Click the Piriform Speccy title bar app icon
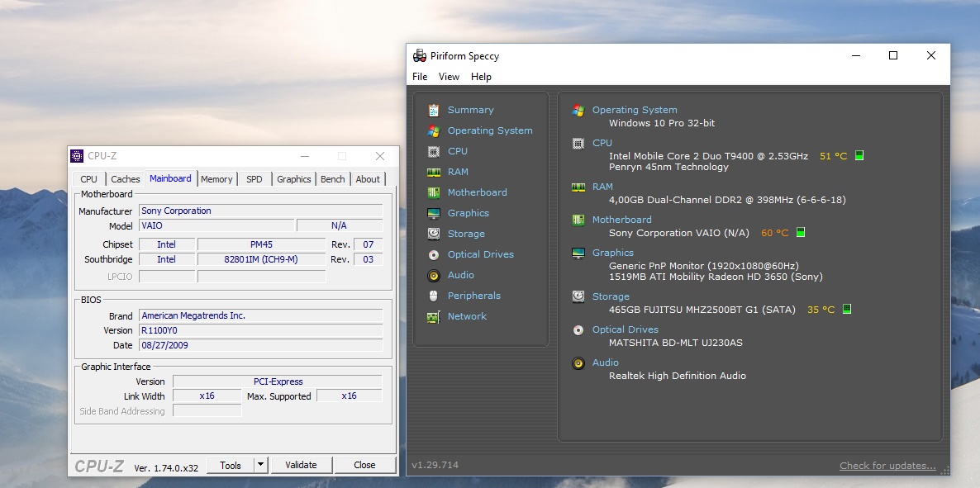 pos(420,55)
